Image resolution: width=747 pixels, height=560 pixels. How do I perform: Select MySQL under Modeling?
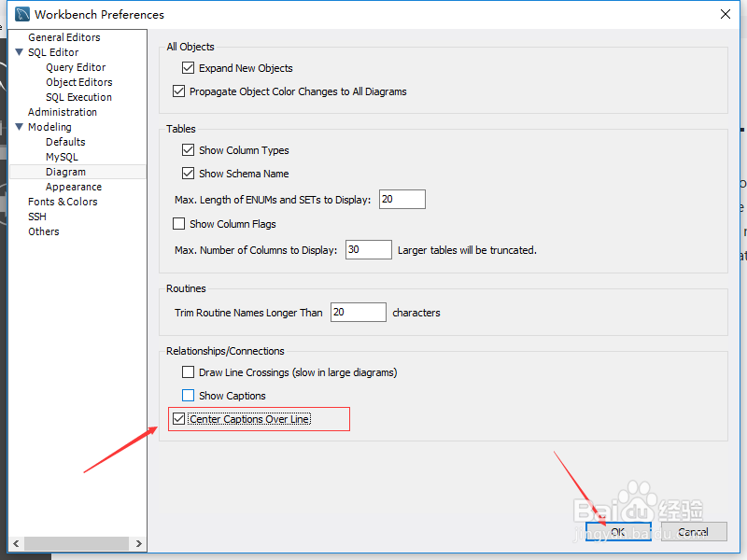(x=62, y=157)
